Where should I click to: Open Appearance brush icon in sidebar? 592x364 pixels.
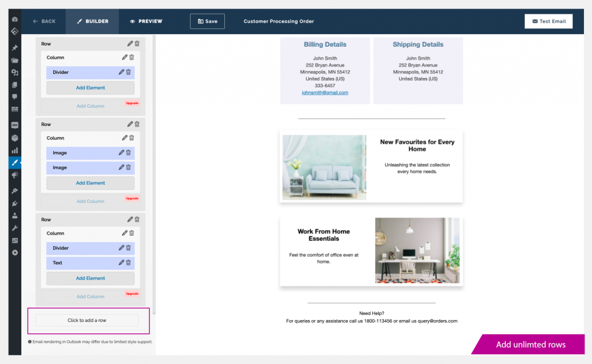pyautogui.click(x=14, y=191)
